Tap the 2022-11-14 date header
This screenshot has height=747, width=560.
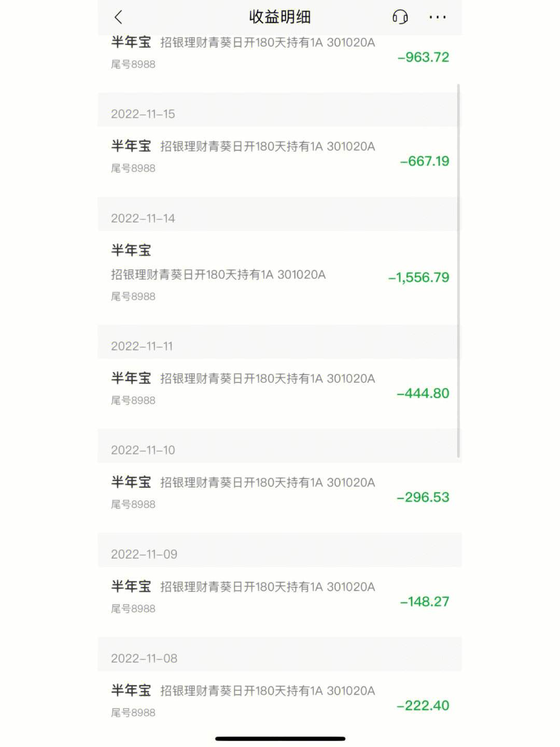pyautogui.click(x=143, y=218)
